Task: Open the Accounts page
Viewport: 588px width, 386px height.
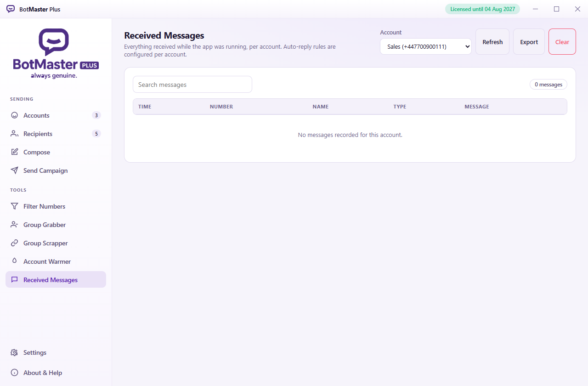Action: [56, 115]
